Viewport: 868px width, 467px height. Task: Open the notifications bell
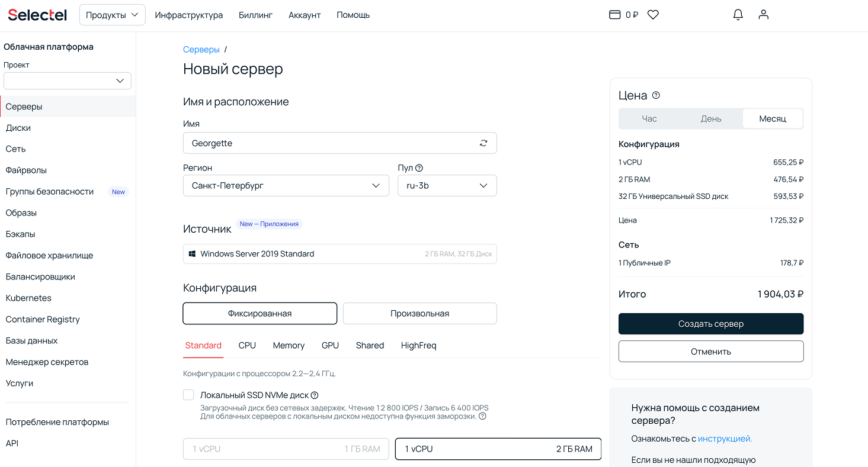(x=738, y=15)
